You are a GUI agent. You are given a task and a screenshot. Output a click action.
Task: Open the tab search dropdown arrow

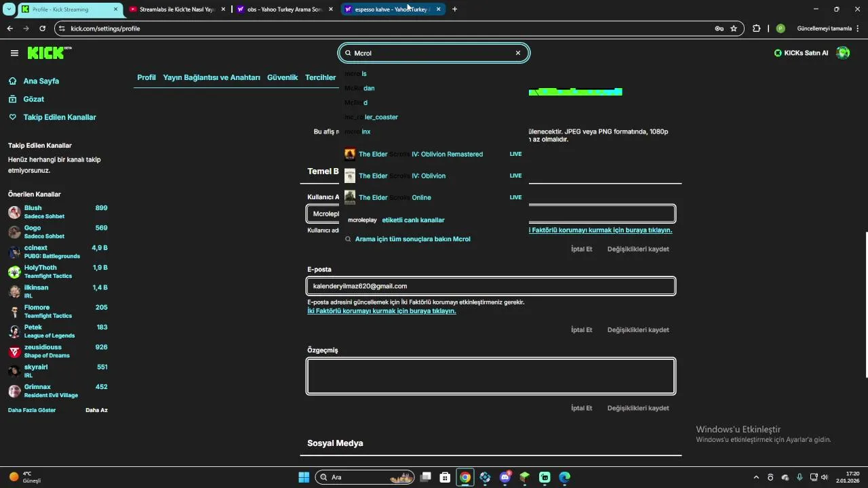tap(8, 9)
